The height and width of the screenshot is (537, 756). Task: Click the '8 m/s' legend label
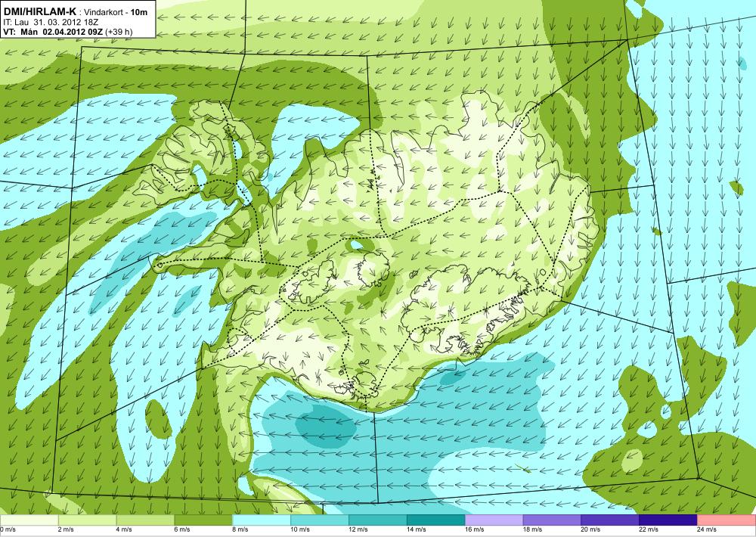click(240, 529)
